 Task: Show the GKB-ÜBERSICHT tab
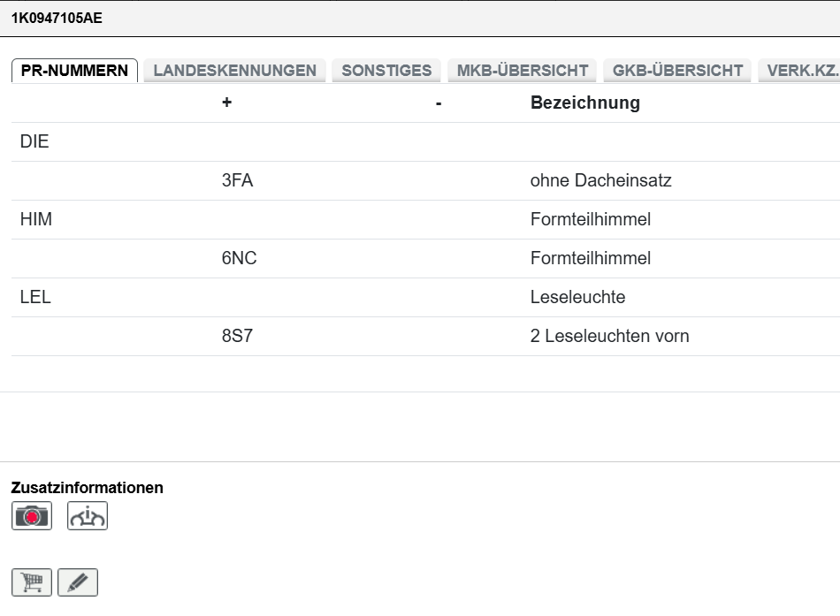point(677,70)
